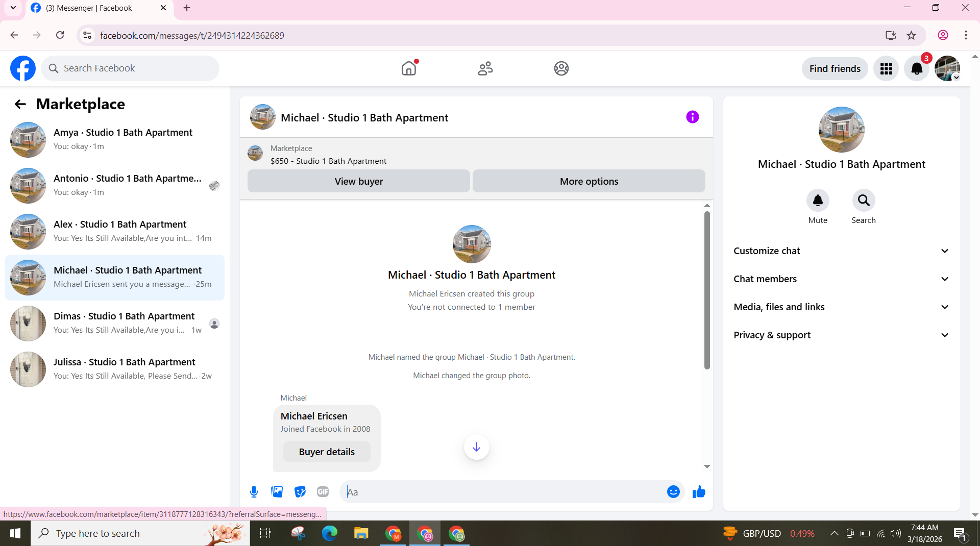Click the View buyer button
This screenshot has height=546, width=980.
point(358,181)
